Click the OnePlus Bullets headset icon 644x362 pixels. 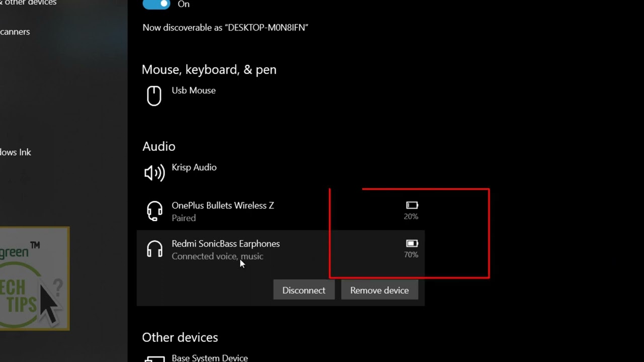[x=154, y=211]
